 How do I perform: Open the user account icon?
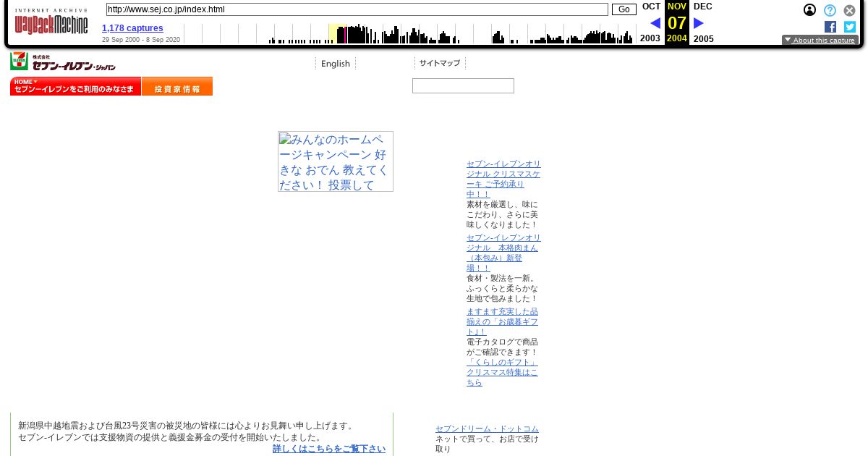point(810,10)
